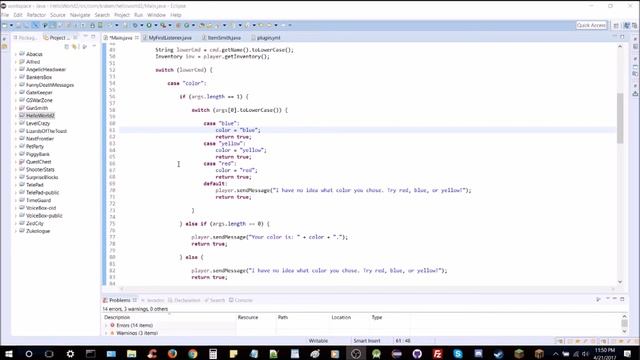
Task: Maximize the Problems panel
Action: [622, 300]
